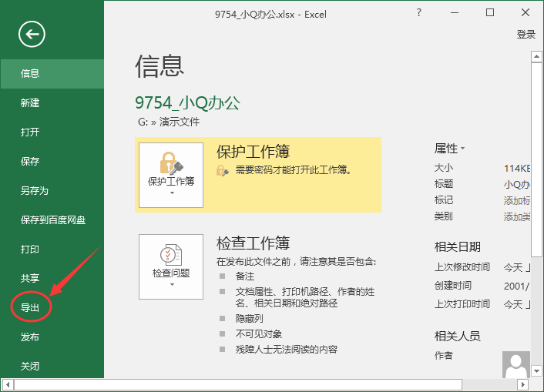Screen dimensions: 544x392
Task: Select 导出 in the left menu
Action: tap(52, 308)
